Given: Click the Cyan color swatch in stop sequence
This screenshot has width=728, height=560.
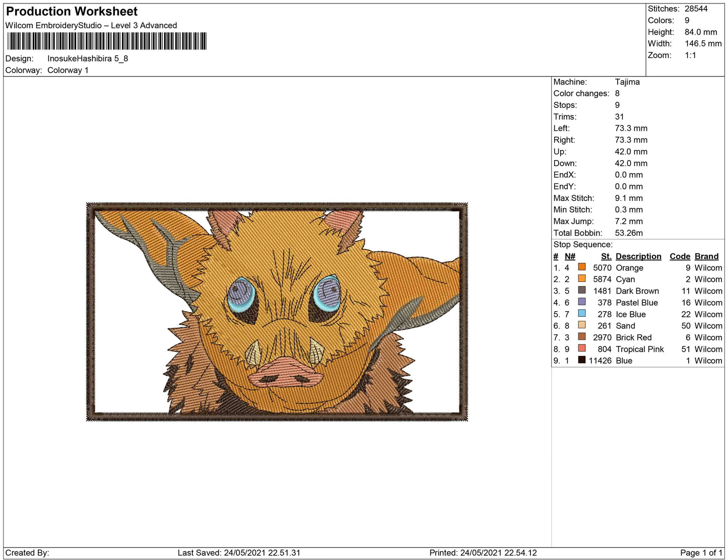Looking at the screenshot, I should [x=582, y=278].
